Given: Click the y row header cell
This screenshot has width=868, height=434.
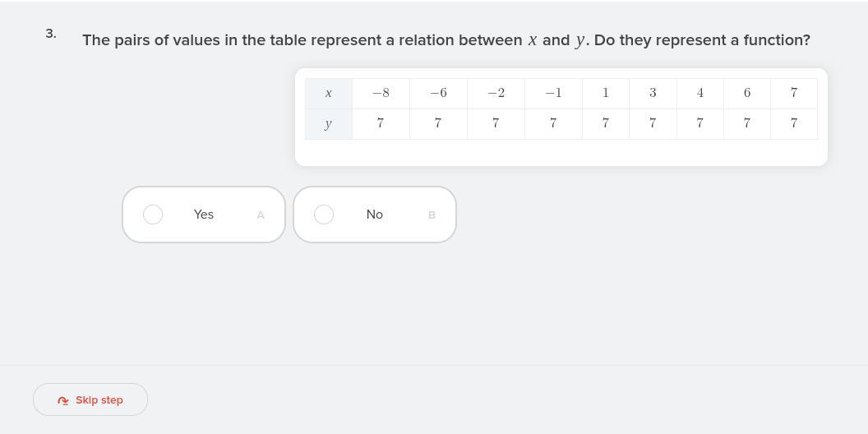Looking at the screenshot, I should point(329,124).
